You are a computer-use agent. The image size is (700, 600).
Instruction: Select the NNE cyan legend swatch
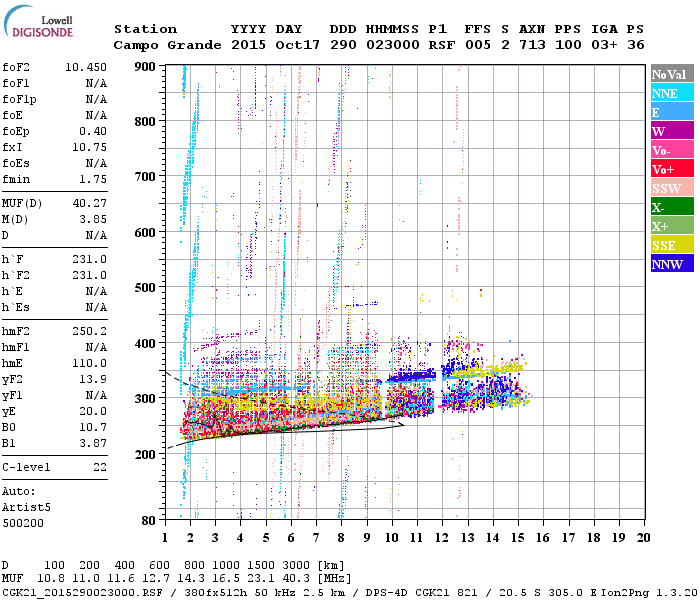point(672,93)
